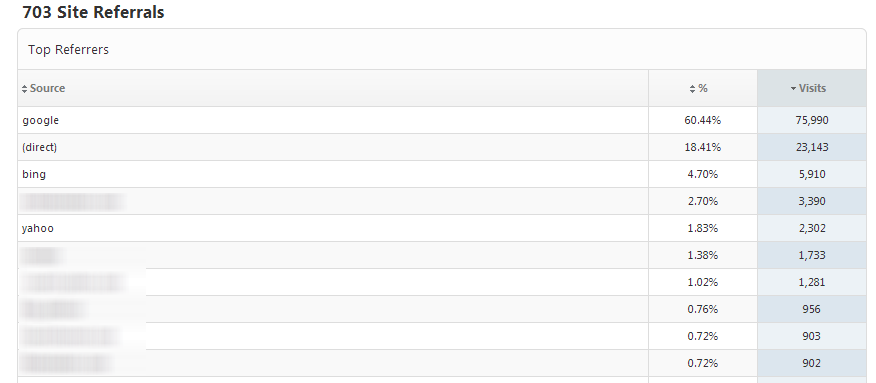Click blurred source with 3,390 visits
The height and width of the screenshot is (383, 876).
73,202
